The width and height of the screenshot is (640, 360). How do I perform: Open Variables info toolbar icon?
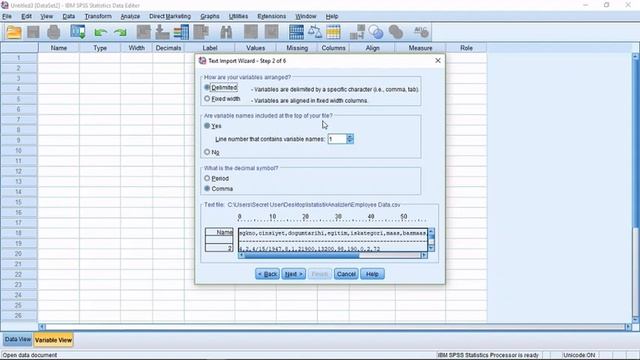pos(181,32)
